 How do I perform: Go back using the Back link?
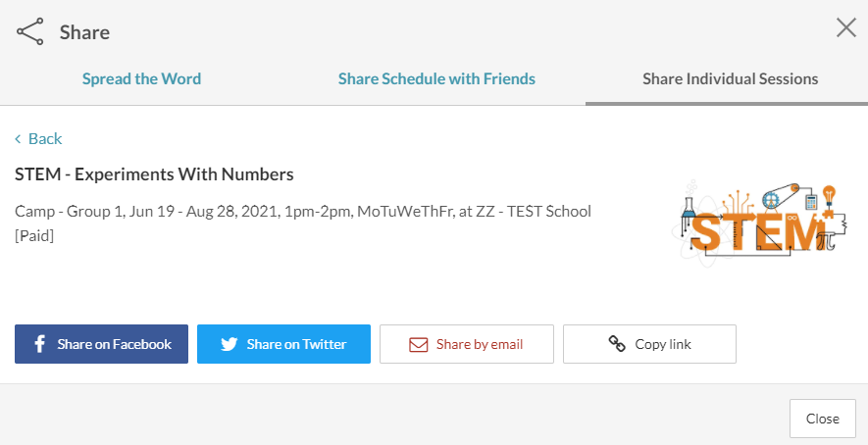point(45,139)
